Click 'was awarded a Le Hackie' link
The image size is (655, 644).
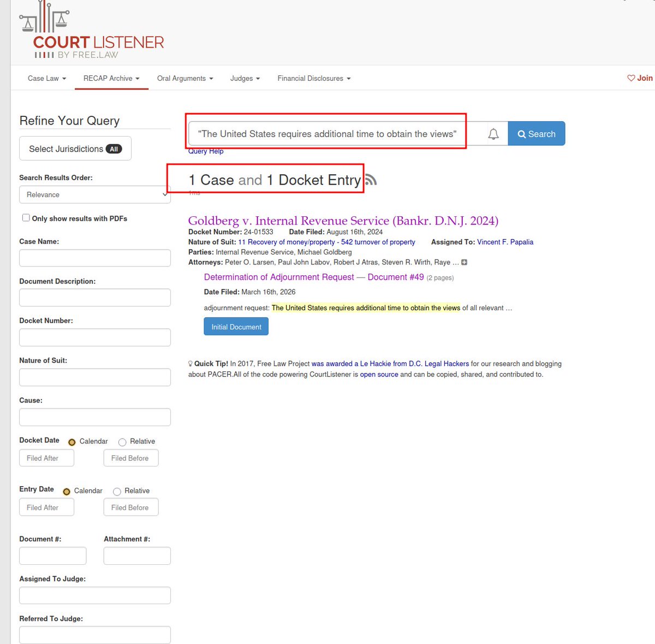390,364
